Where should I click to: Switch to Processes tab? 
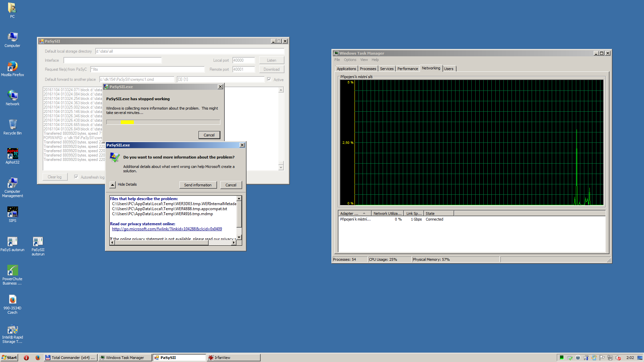368,69
